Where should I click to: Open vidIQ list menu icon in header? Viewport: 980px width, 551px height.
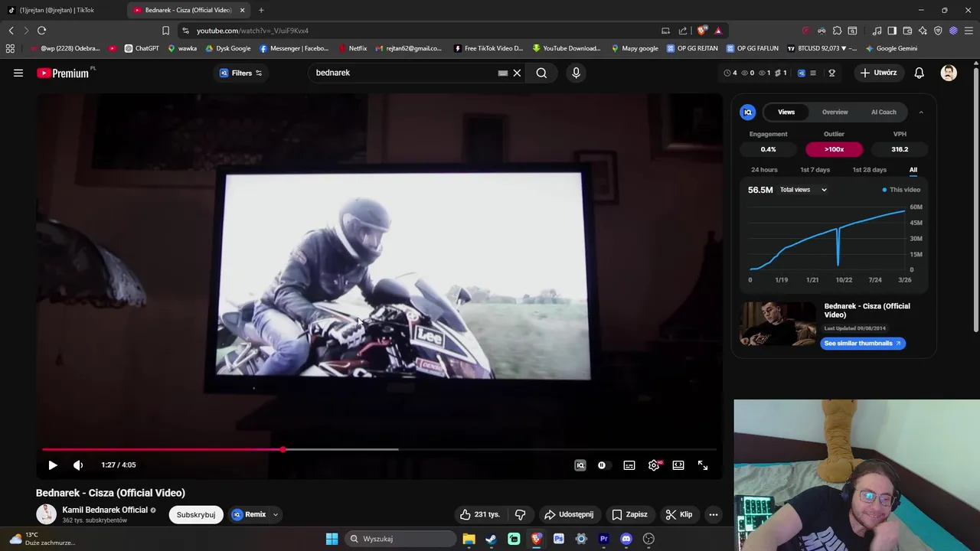click(813, 73)
